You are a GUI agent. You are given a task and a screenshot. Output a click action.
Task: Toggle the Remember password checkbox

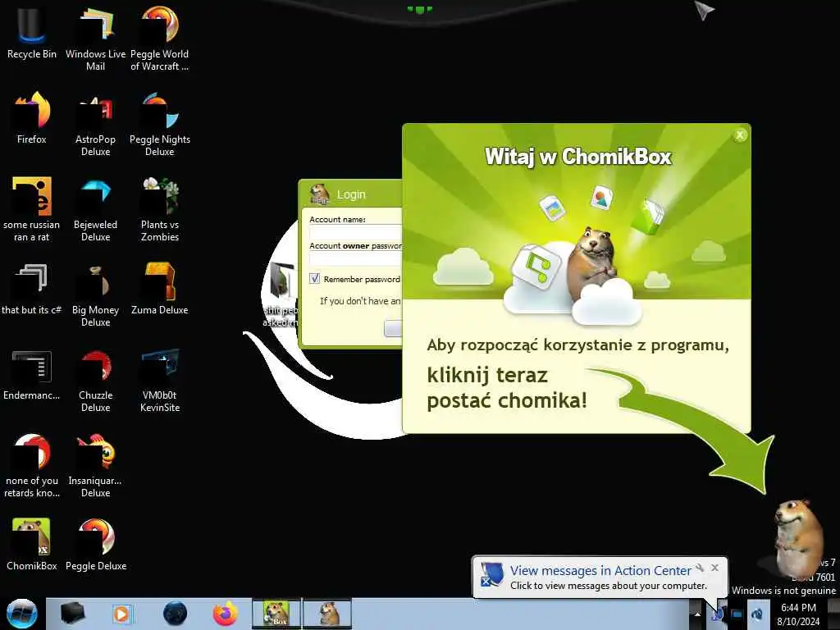314,279
